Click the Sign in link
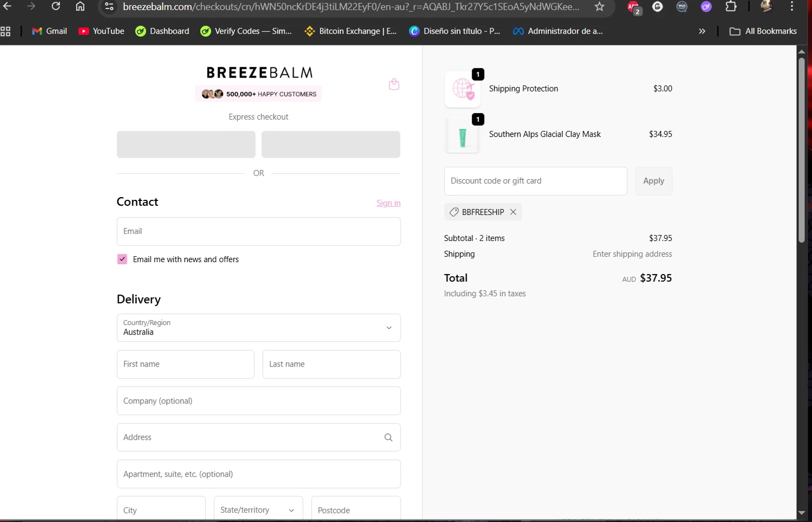The height and width of the screenshot is (522, 812). [389, 203]
